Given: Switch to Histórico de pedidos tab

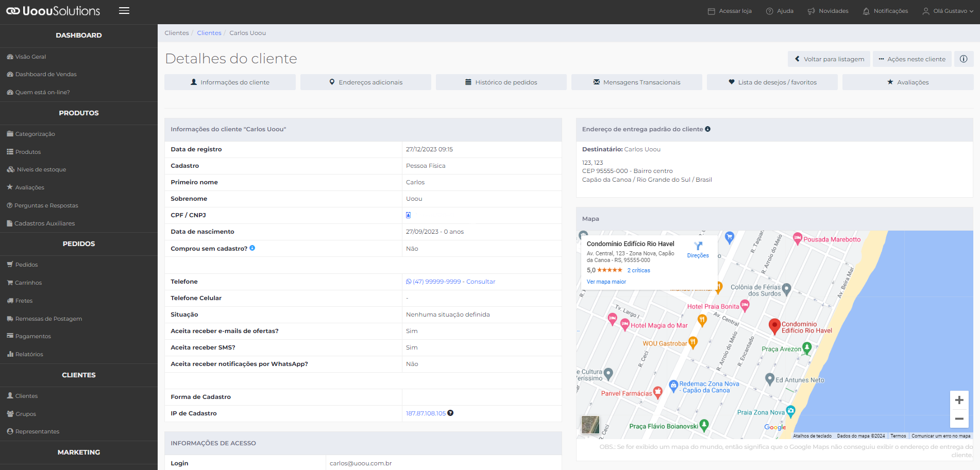Looking at the screenshot, I should (x=501, y=82).
